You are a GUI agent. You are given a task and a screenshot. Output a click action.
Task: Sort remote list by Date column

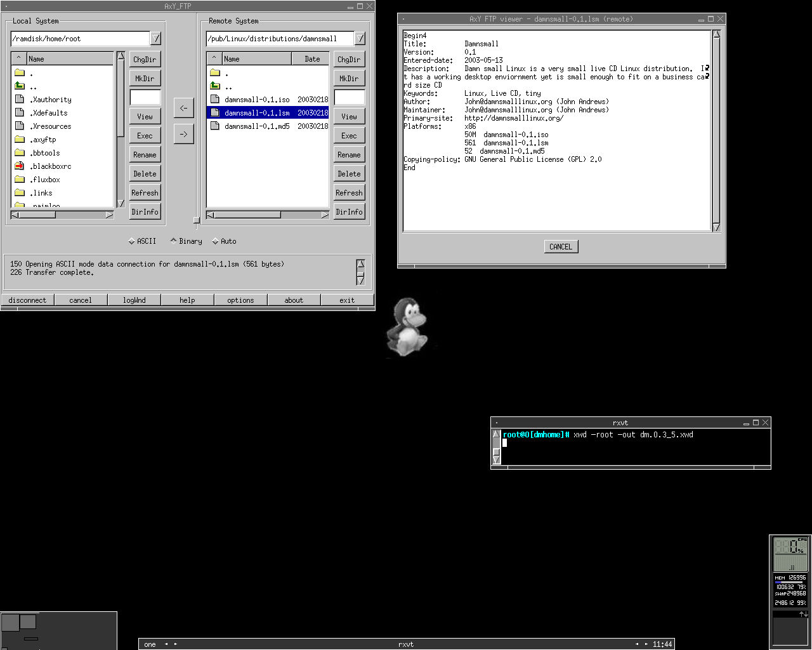click(311, 58)
